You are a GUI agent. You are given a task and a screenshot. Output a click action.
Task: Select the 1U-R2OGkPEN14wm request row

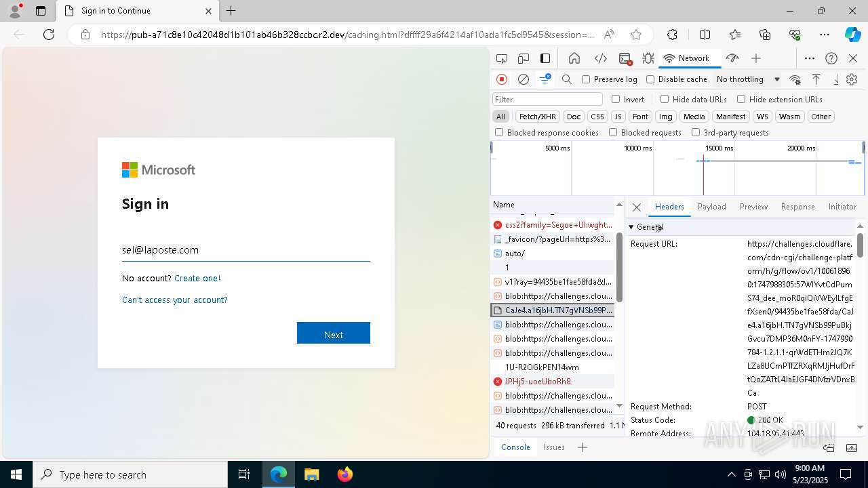[x=553, y=367]
